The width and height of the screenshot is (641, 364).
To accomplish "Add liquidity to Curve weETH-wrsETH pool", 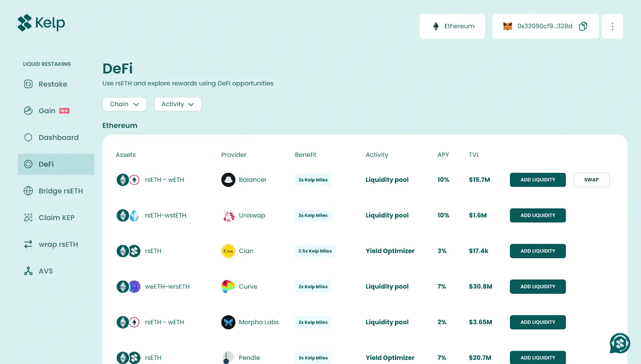I will click(x=538, y=287).
